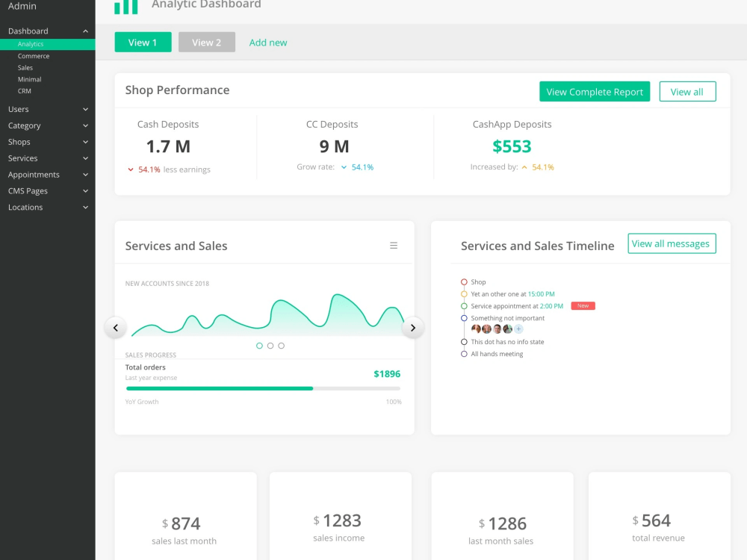The width and height of the screenshot is (747, 560).
Task: Click the View all button
Action: [687, 91]
